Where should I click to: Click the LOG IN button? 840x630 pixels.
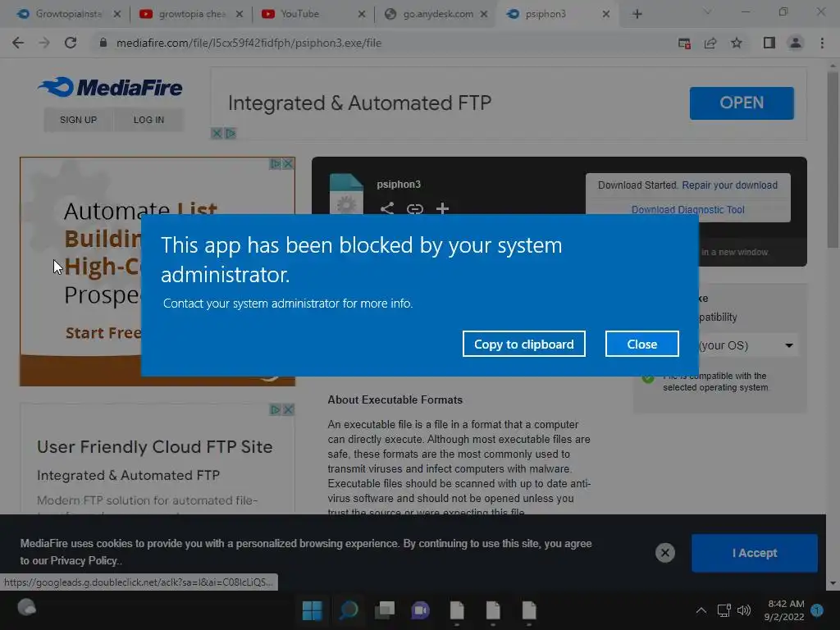pos(149,120)
